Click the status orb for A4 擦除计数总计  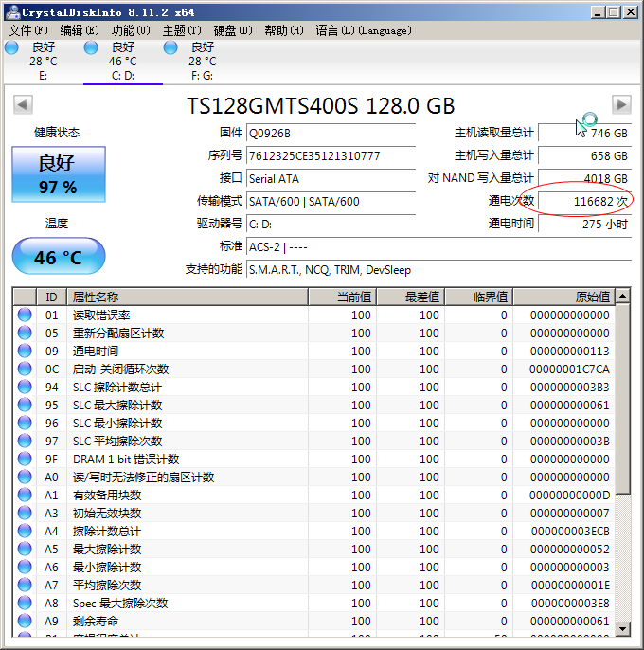click(25, 531)
